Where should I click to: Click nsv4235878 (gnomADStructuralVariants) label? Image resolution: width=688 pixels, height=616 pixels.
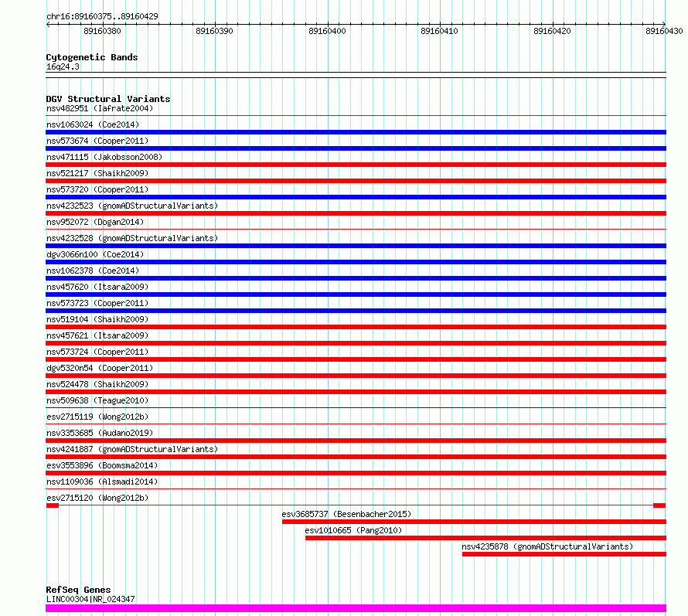tap(547, 546)
